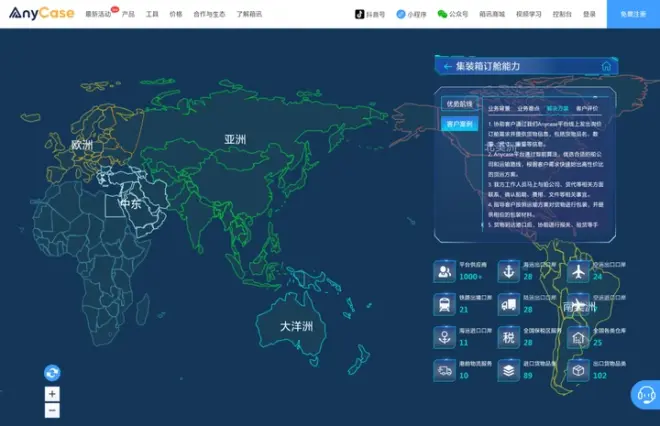Click the anchor icon for 海运出口

click(x=509, y=271)
